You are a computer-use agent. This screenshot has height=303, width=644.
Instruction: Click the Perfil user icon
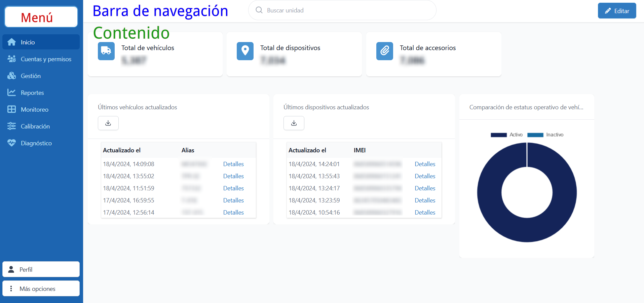coord(11,269)
